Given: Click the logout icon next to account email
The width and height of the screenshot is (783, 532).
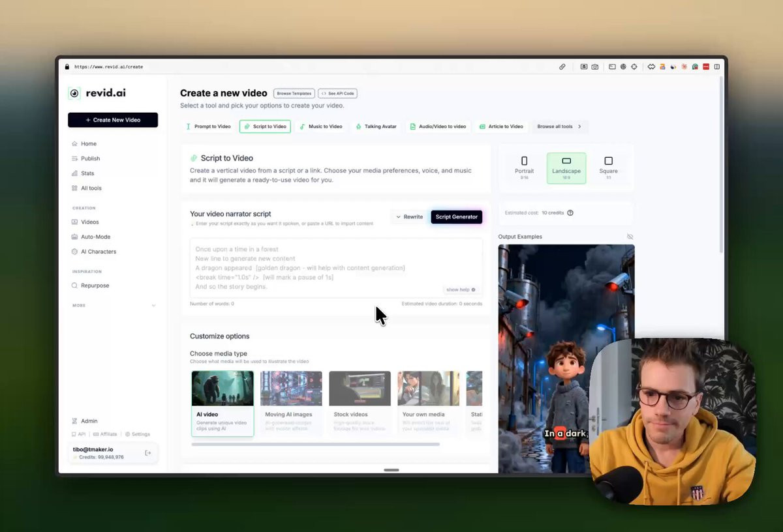Looking at the screenshot, I should (148, 453).
